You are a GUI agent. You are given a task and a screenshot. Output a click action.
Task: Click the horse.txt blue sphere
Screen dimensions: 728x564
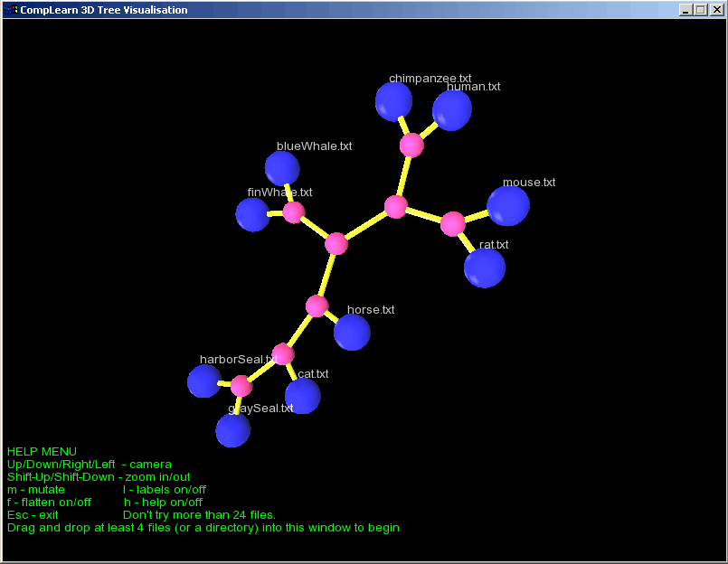point(352,332)
